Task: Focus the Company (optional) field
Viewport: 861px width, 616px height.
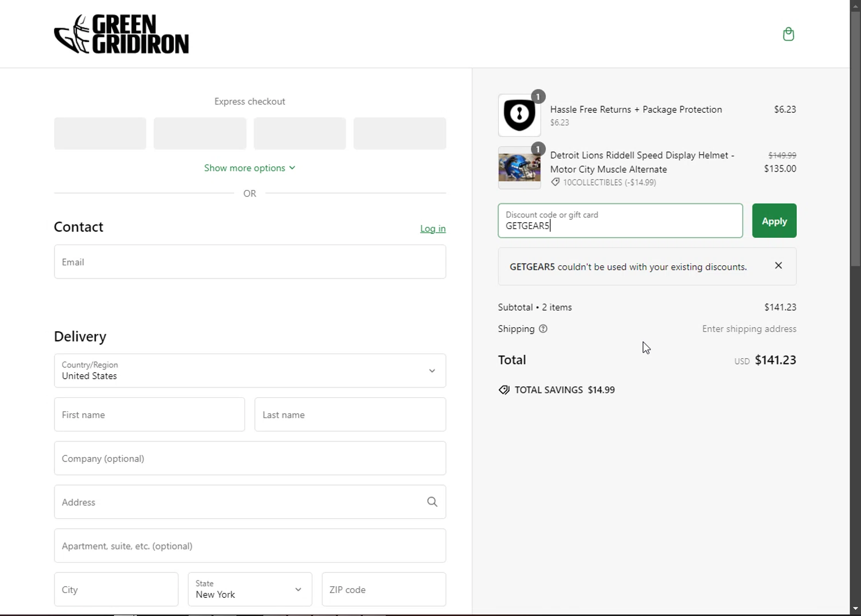Action: tap(250, 458)
